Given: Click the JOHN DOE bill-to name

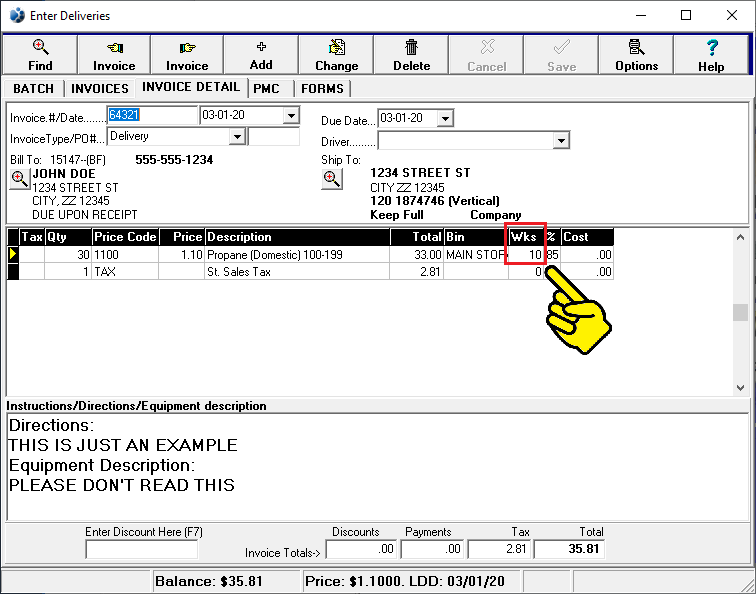Looking at the screenshot, I should [x=64, y=174].
